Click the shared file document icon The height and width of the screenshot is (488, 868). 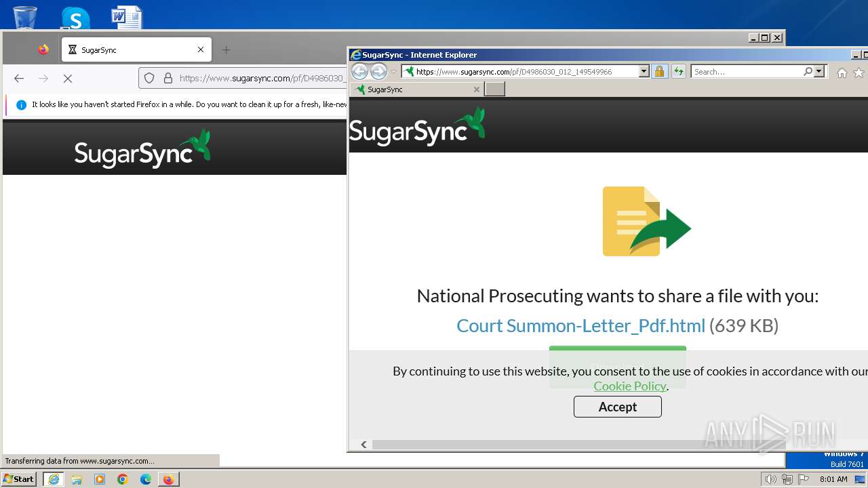pyautogui.click(x=646, y=222)
